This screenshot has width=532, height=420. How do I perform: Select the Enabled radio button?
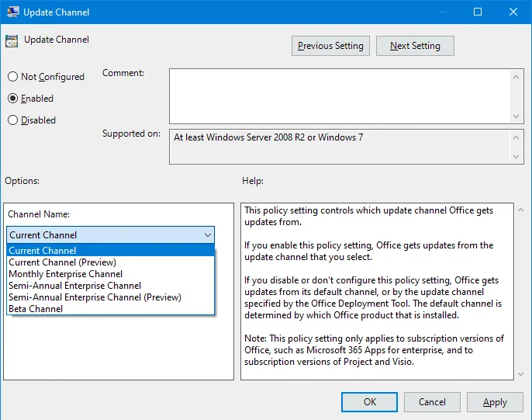[12, 99]
